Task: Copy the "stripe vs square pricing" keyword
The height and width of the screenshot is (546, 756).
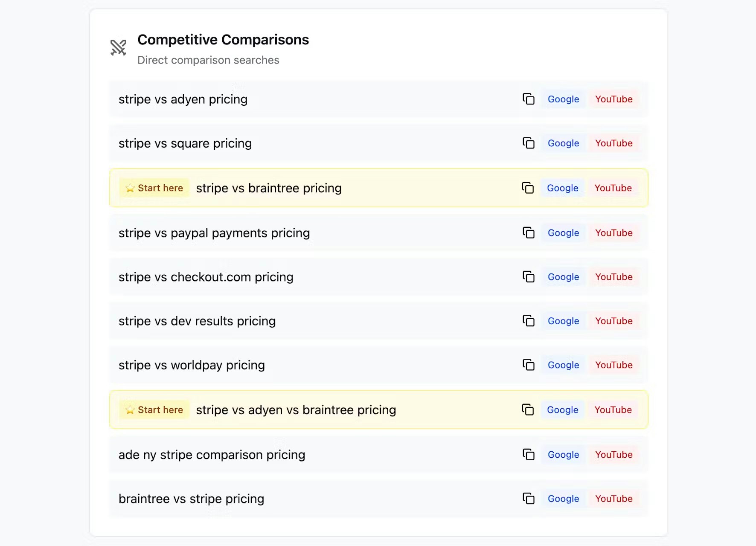Action: click(529, 143)
